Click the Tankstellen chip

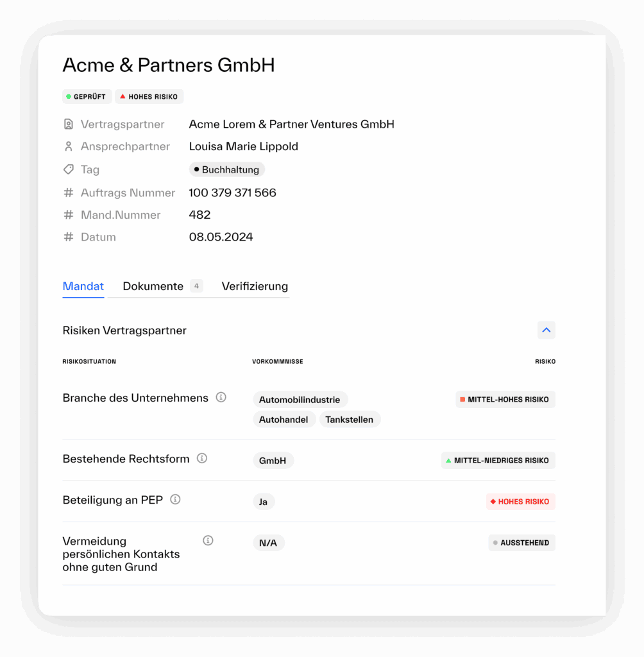coord(350,419)
